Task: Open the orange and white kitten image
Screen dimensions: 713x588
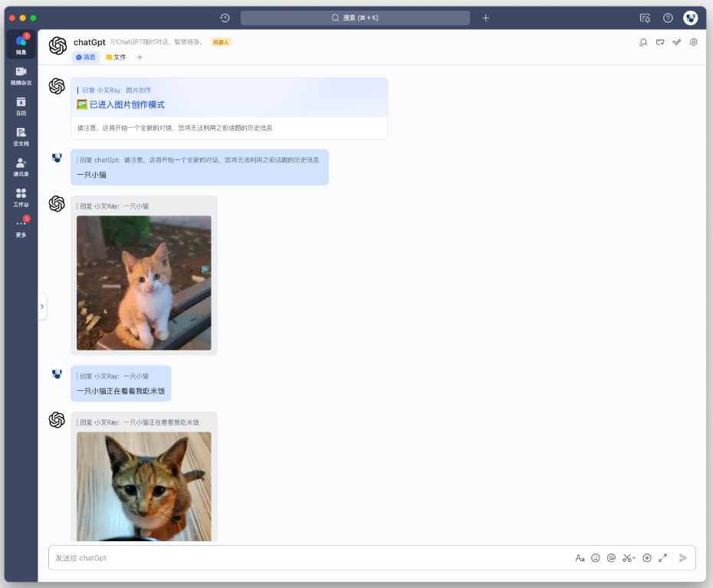Action: click(x=143, y=283)
